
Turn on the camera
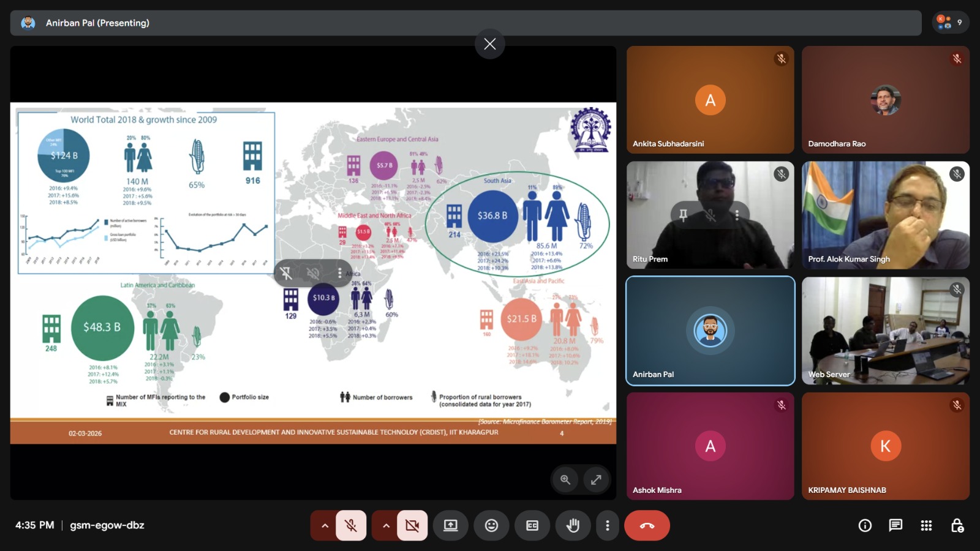(x=412, y=525)
